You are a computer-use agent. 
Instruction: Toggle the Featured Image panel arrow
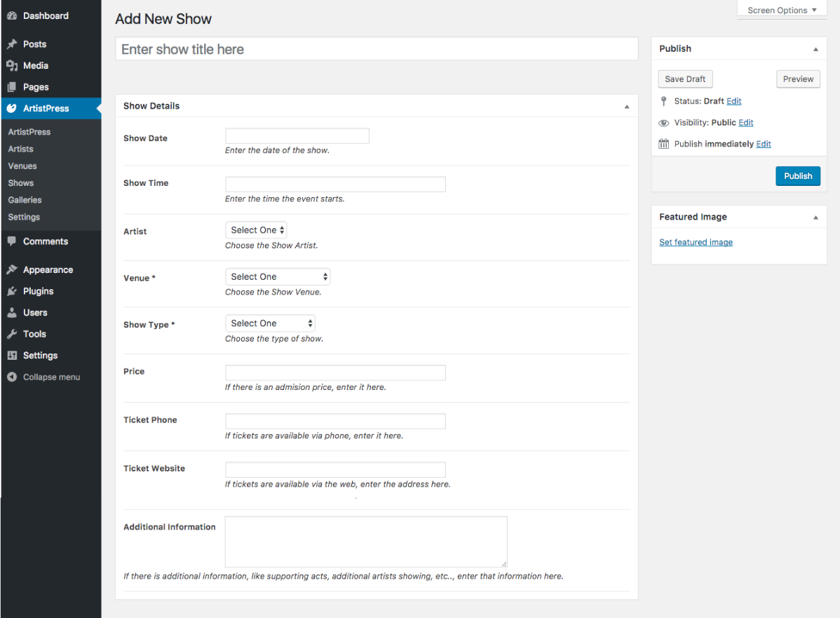tap(815, 217)
